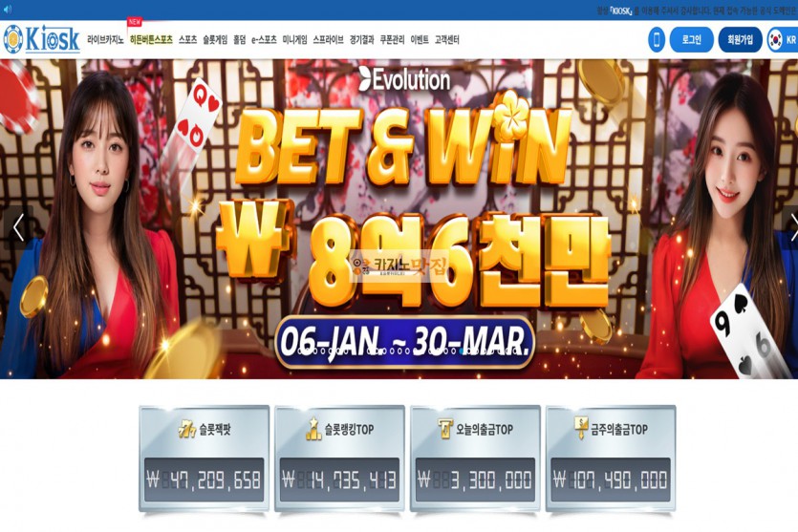The width and height of the screenshot is (798, 532).
Task: Click the speaker announcement icon
Action: [7, 10]
